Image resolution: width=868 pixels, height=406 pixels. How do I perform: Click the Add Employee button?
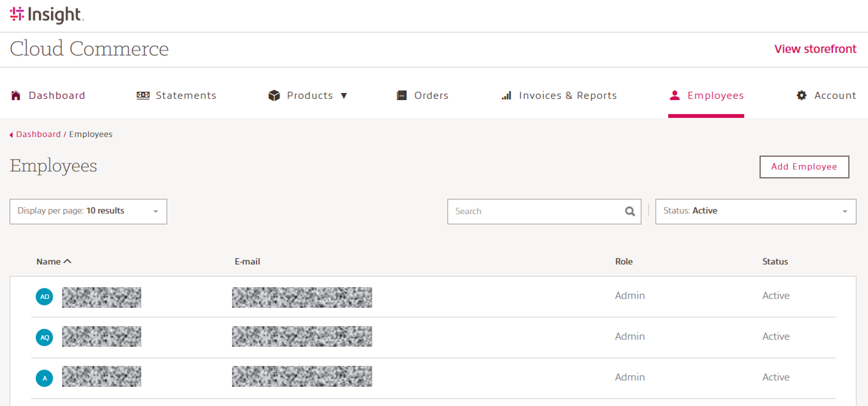(x=804, y=167)
